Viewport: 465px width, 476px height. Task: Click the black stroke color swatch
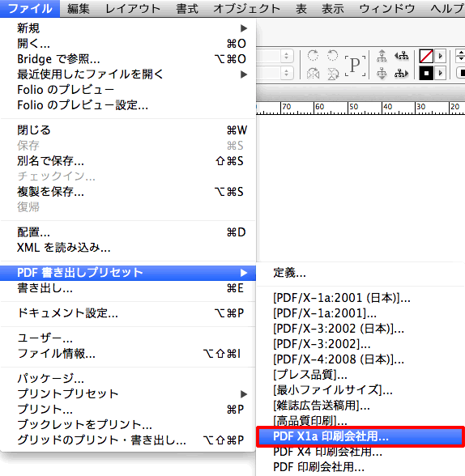[426, 74]
